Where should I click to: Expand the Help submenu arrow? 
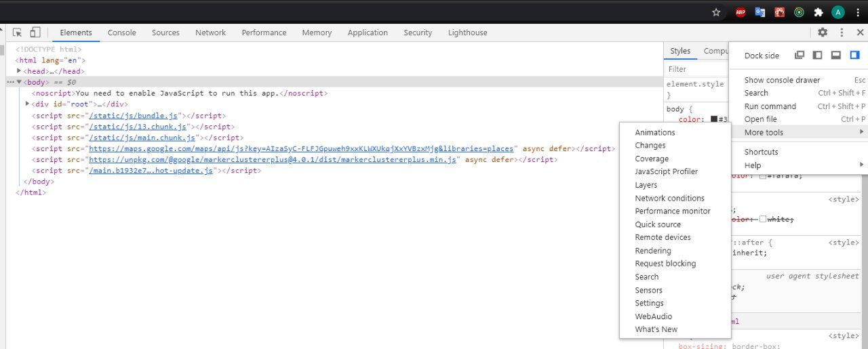click(x=862, y=165)
